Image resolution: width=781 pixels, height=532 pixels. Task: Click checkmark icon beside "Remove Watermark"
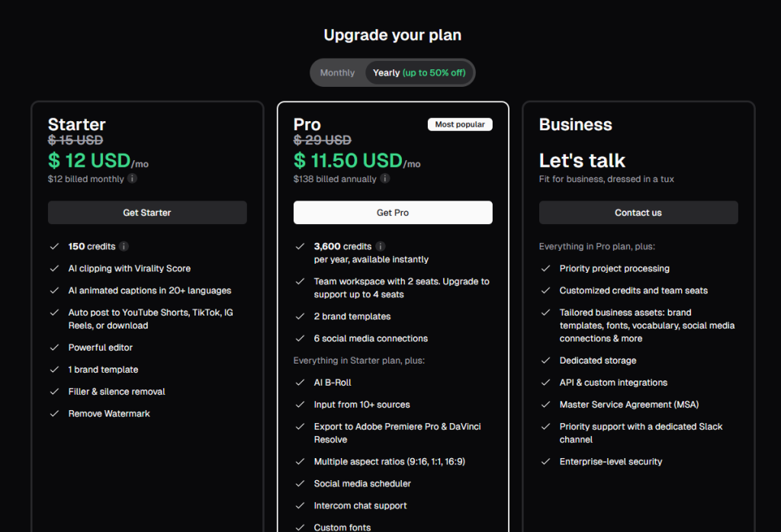coord(54,414)
